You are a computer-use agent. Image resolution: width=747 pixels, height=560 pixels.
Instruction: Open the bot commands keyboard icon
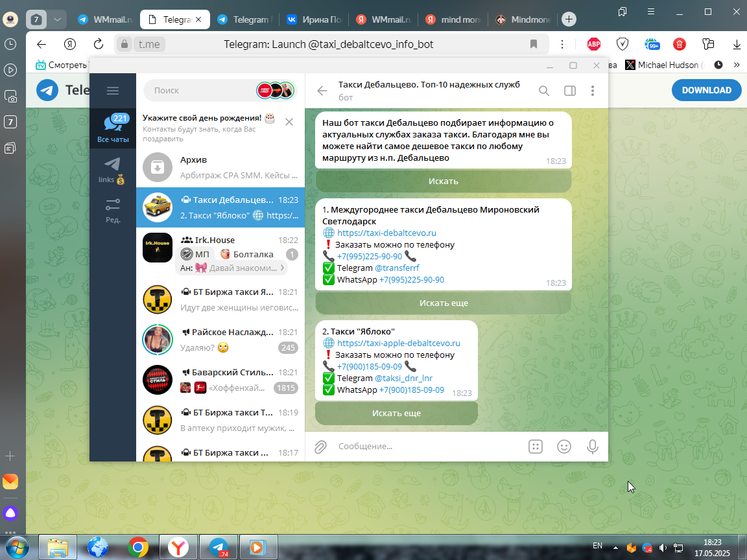pos(536,447)
